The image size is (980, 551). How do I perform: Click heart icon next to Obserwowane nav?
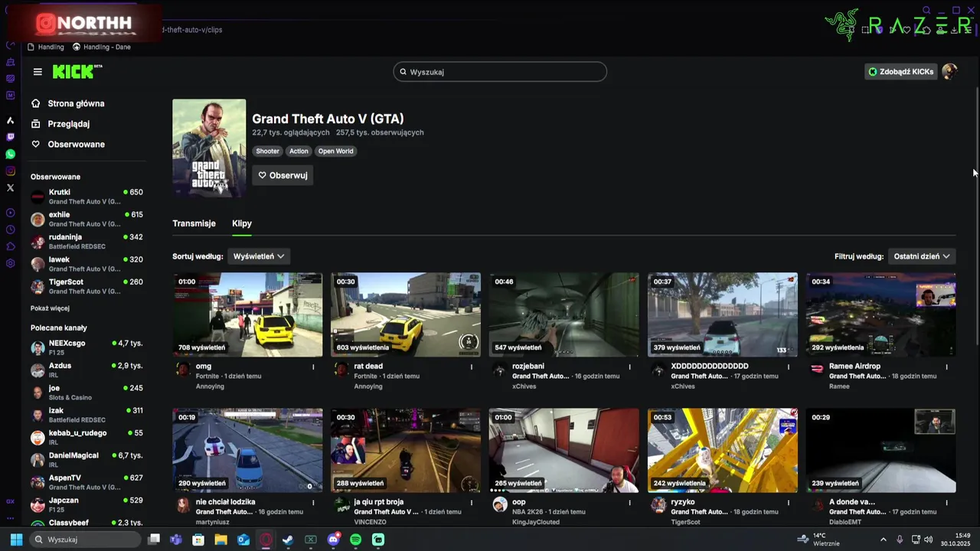tap(35, 144)
